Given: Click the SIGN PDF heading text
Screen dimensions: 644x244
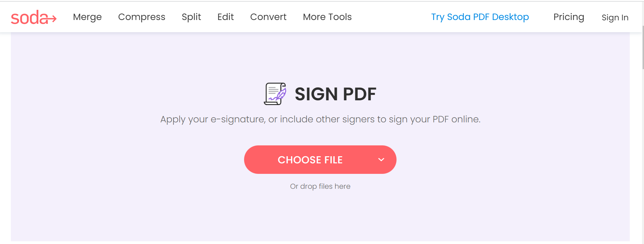Looking at the screenshot, I should tap(335, 94).
